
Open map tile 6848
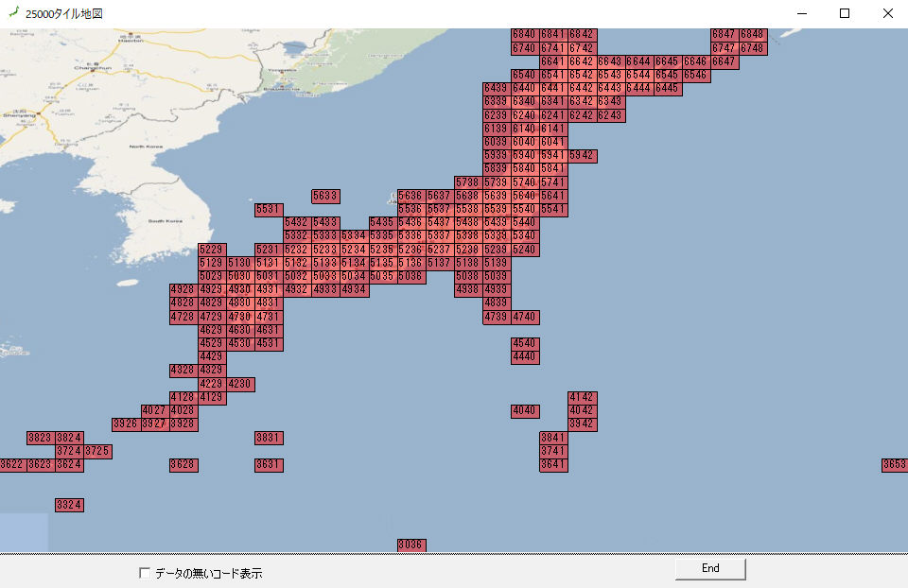coord(753,34)
